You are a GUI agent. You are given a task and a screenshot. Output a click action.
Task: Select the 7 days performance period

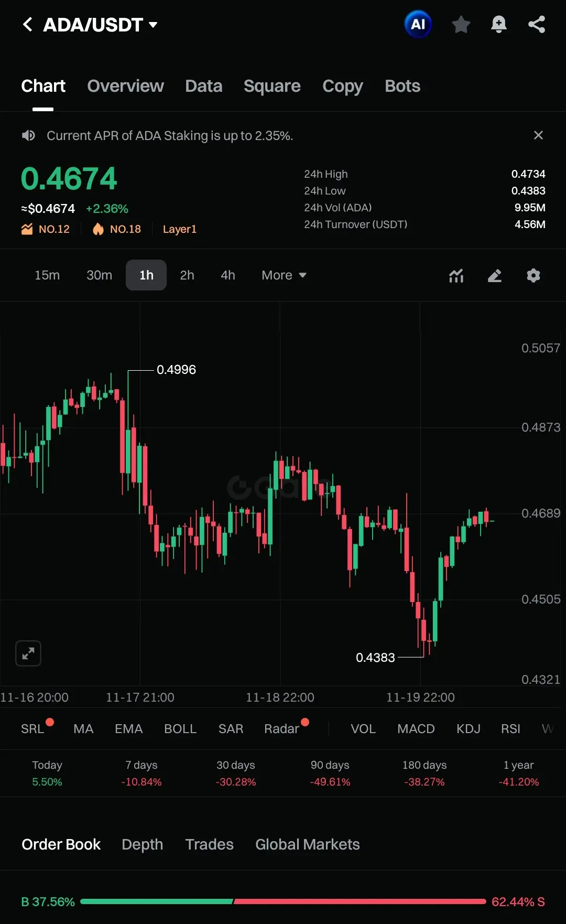tap(141, 773)
